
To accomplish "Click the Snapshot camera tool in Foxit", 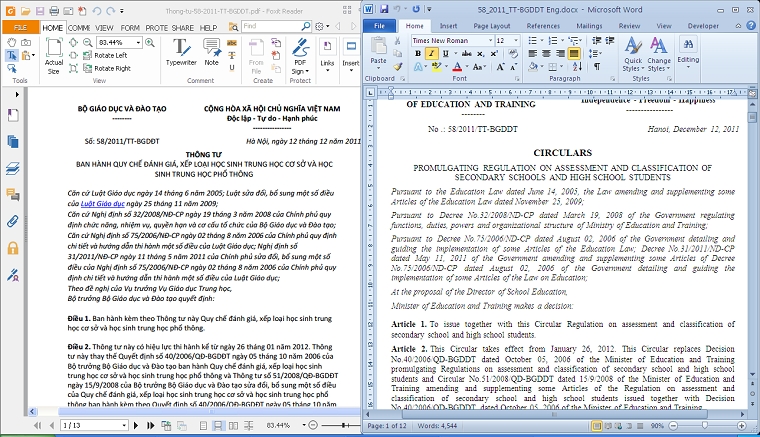I will pos(26,43).
